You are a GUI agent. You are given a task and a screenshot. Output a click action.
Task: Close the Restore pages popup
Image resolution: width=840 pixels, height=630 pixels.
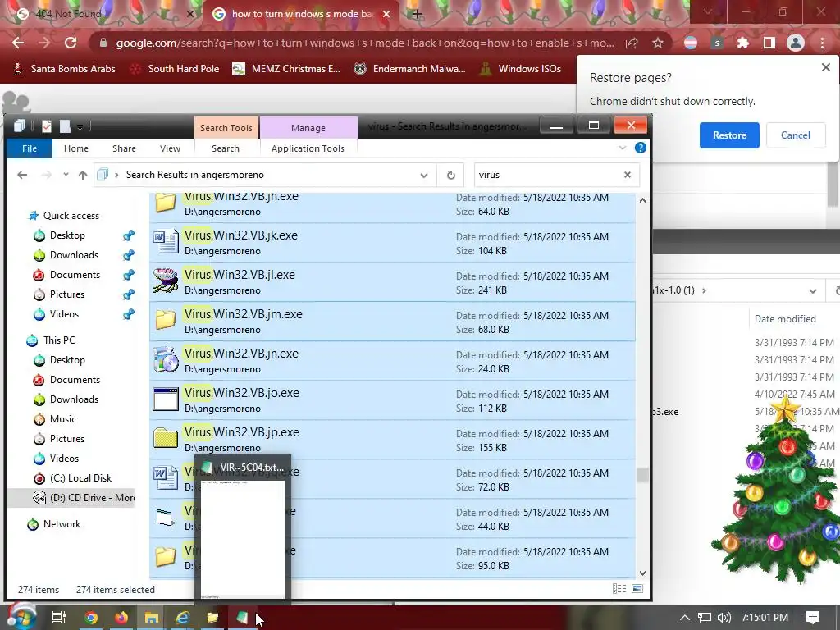point(825,67)
